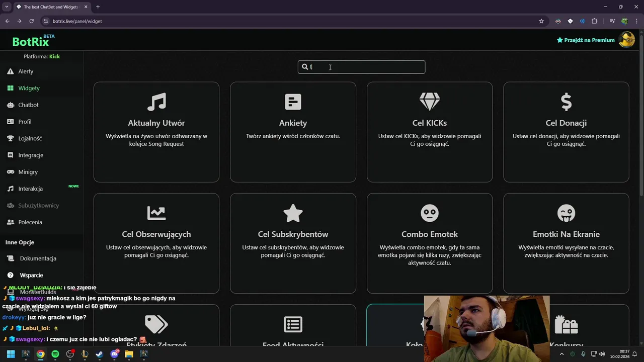
Task: Expand the system tray hidden icons
Action: tap(561, 354)
